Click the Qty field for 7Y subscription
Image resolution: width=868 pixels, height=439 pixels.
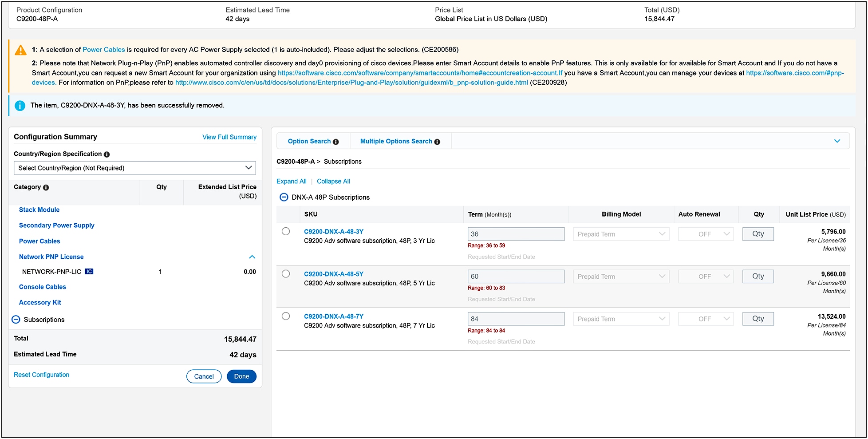click(758, 319)
